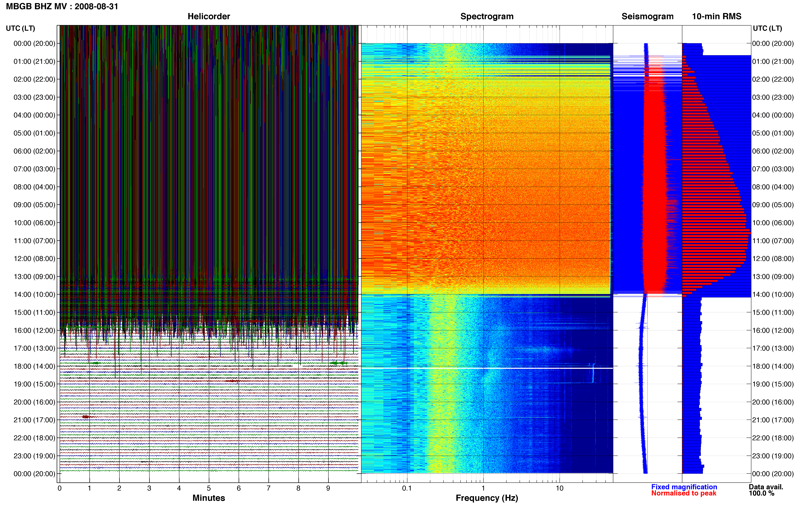Click right time label '11:00 (07:00)'
812x508 pixels.
[773, 241]
